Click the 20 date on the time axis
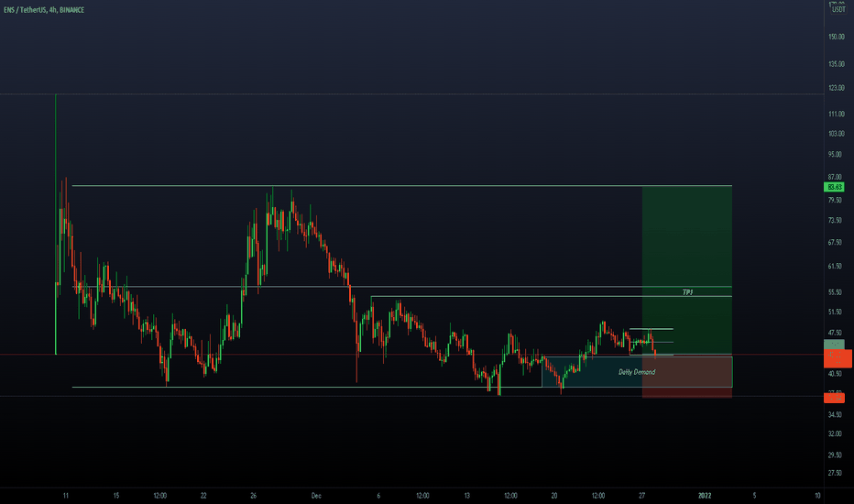Screen dimensions: 854x504 [x=554, y=496]
